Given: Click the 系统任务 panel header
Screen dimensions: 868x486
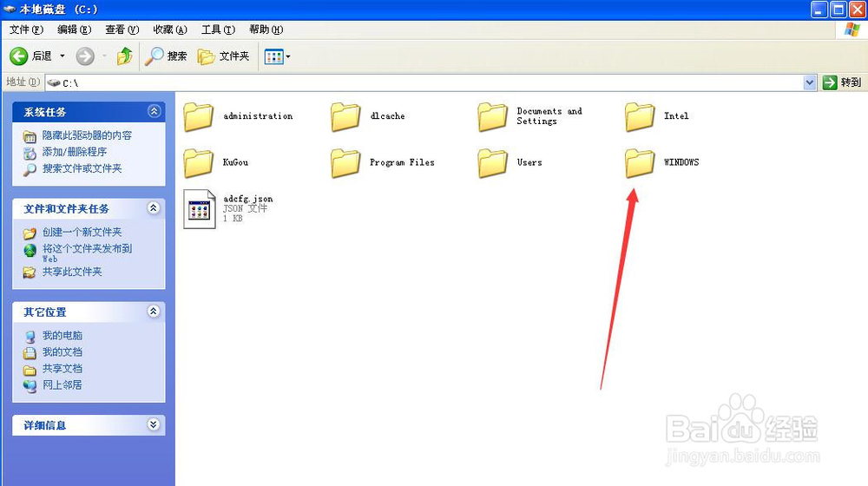Looking at the screenshot, I should tap(89, 112).
